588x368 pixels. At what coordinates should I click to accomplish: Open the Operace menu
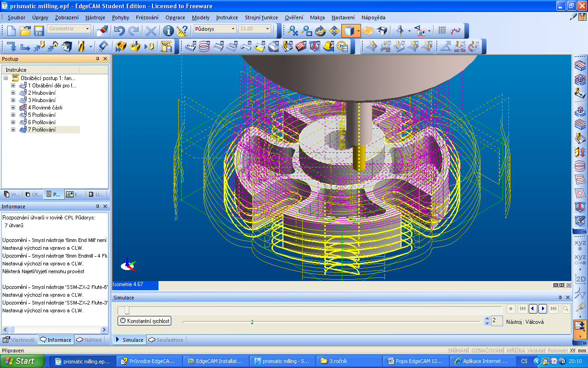(175, 17)
